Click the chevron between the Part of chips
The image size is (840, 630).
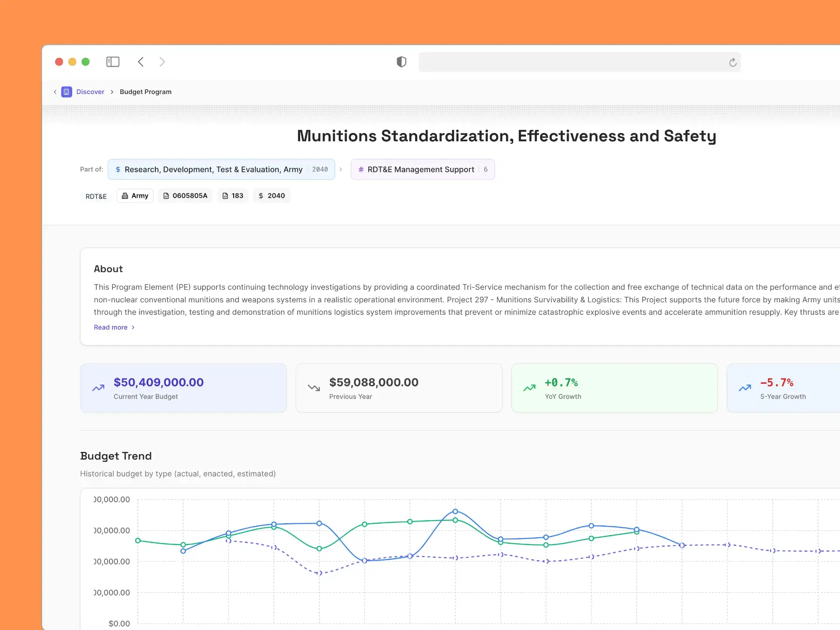tap(341, 169)
